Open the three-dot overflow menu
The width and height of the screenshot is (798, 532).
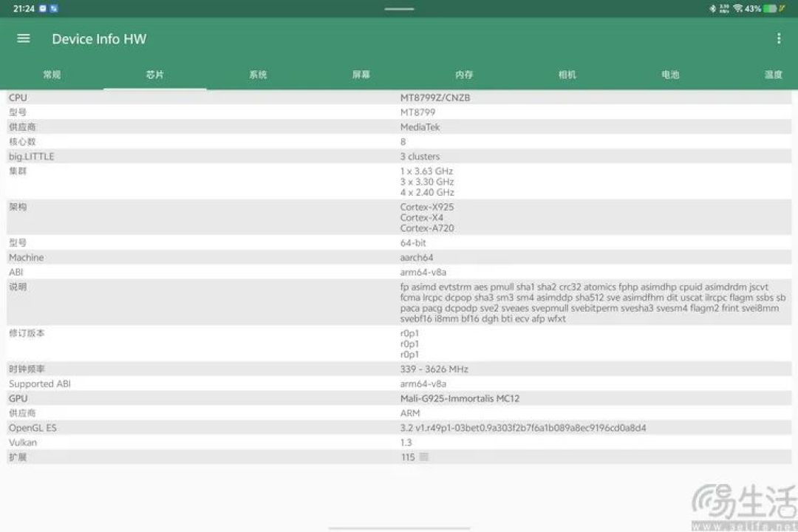(x=779, y=38)
